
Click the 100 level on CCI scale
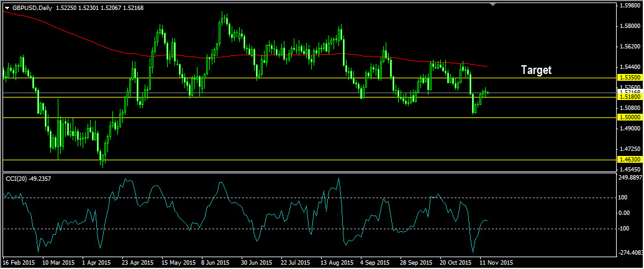[624, 198]
